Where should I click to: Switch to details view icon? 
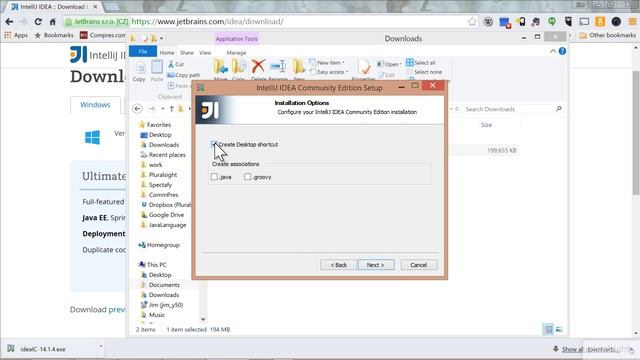coord(549,329)
